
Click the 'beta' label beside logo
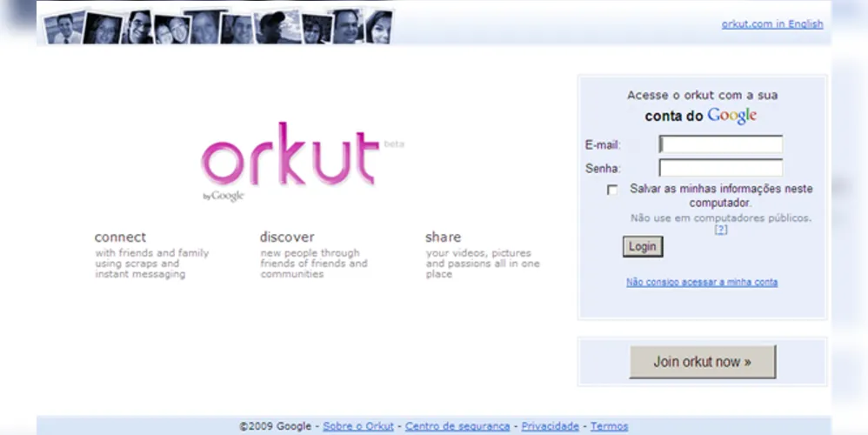[x=394, y=144]
